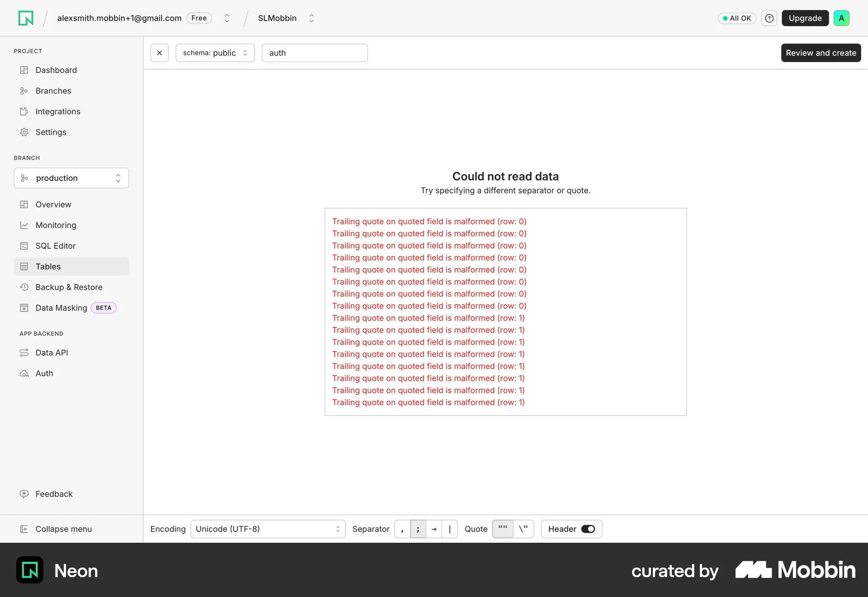Screen dimensions: 868x597
Task: Select pipe as separator
Action: point(450,529)
